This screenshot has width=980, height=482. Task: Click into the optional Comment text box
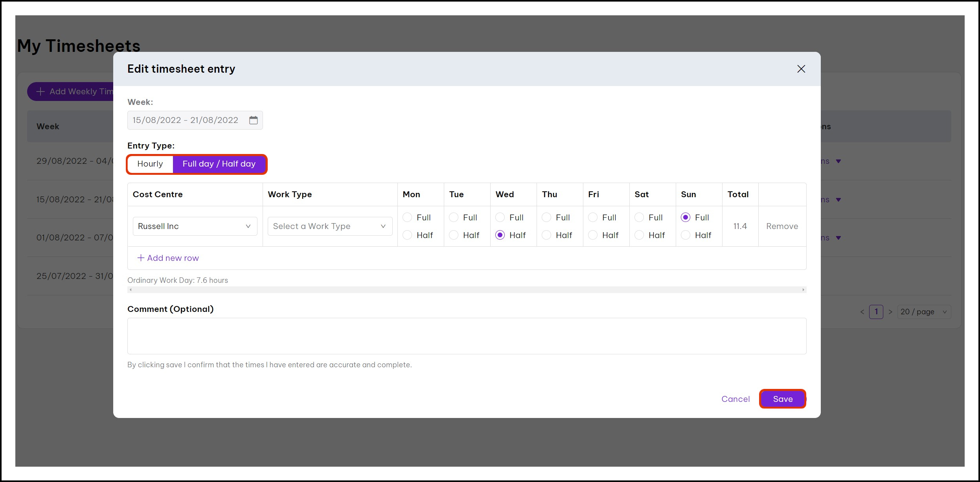(x=467, y=336)
